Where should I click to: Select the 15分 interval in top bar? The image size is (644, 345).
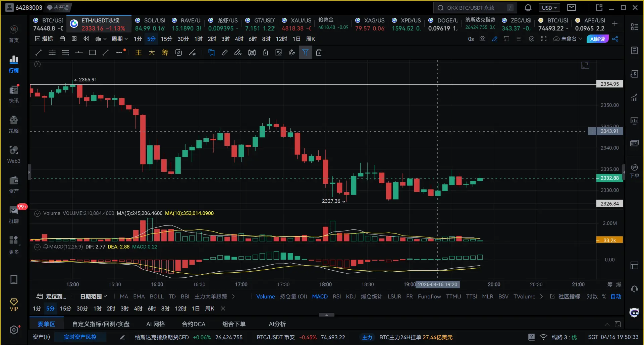coord(166,39)
